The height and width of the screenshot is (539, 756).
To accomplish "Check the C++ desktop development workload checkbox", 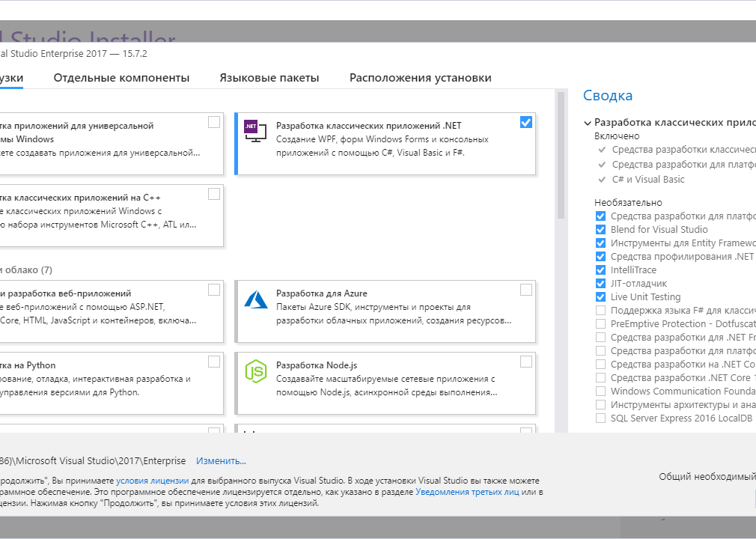I will pos(214,194).
